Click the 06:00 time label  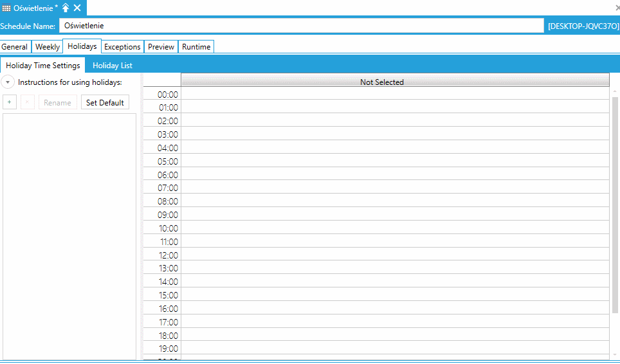coord(168,175)
